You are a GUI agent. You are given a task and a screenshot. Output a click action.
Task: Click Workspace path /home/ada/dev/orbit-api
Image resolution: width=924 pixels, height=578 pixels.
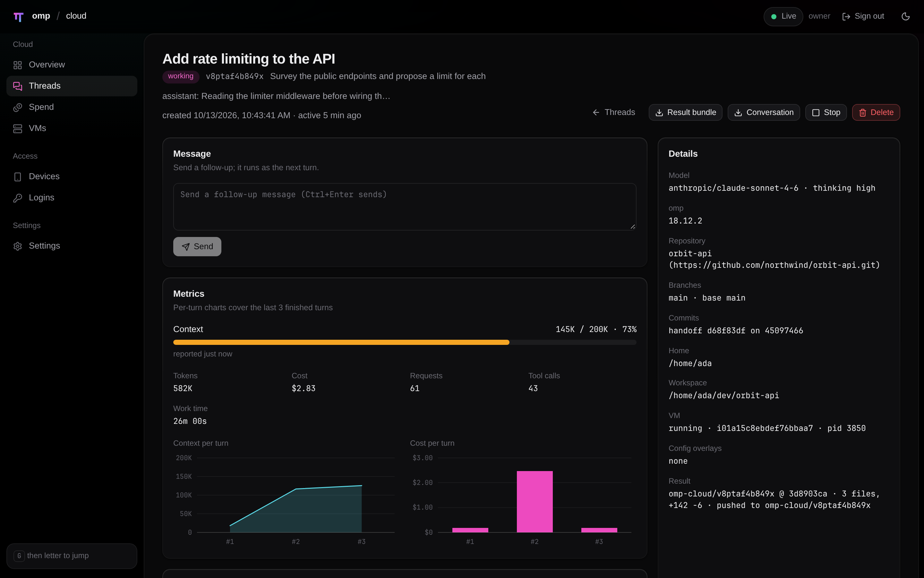click(x=723, y=396)
